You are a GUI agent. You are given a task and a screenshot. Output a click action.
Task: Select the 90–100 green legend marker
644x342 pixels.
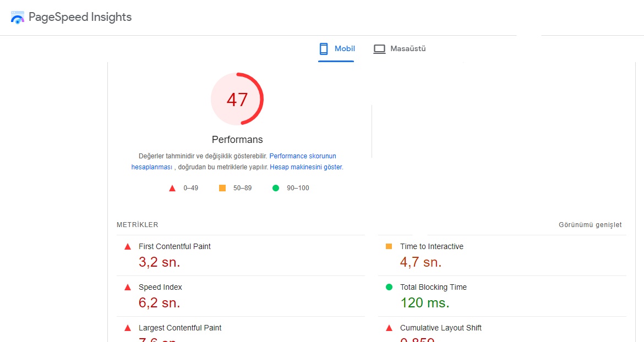275,187
